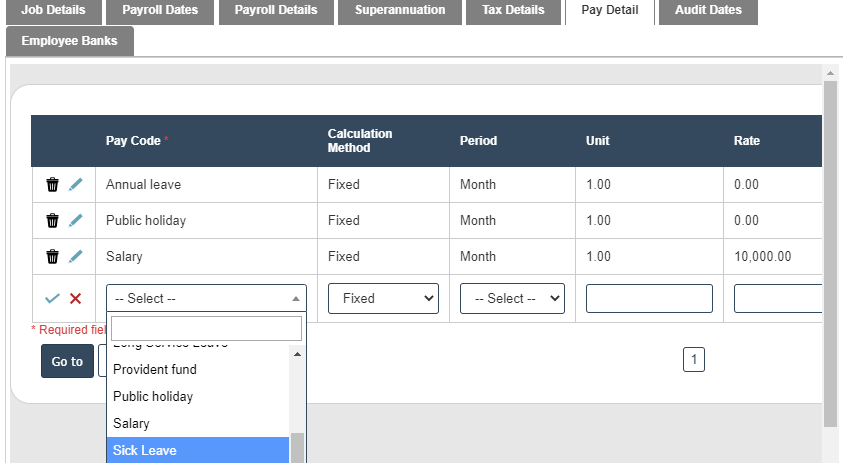This screenshot has height=463, width=843.
Task: Go to page 1 in pagination
Action: pyautogui.click(x=694, y=360)
